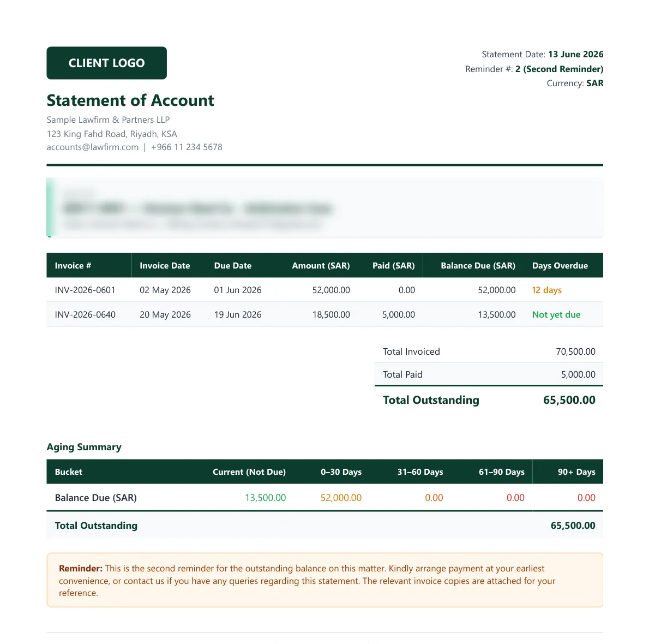Click the Reminder notice box
Viewport: 649px width, 644px height.
325,580
